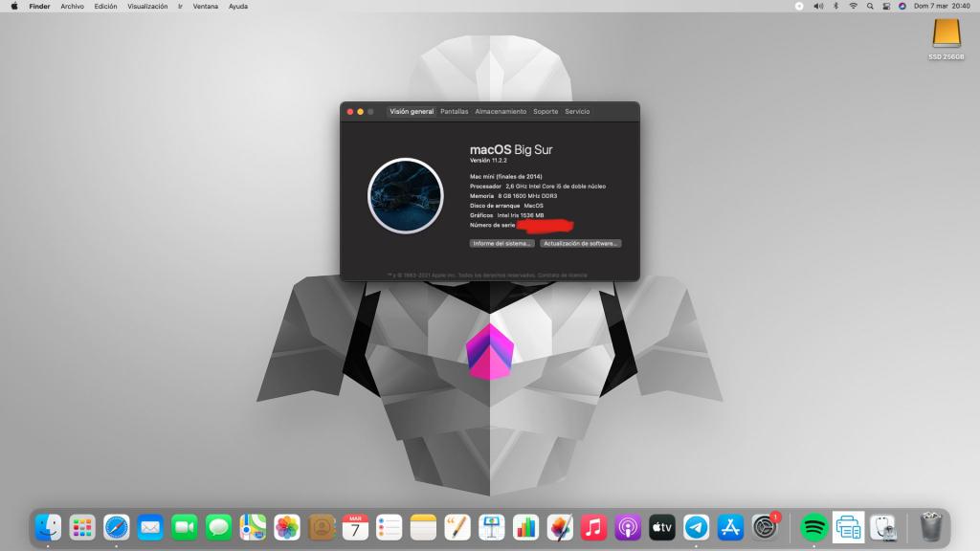This screenshot has height=551, width=980.
Task: Click the Actualización de software button
Action: [581, 244]
